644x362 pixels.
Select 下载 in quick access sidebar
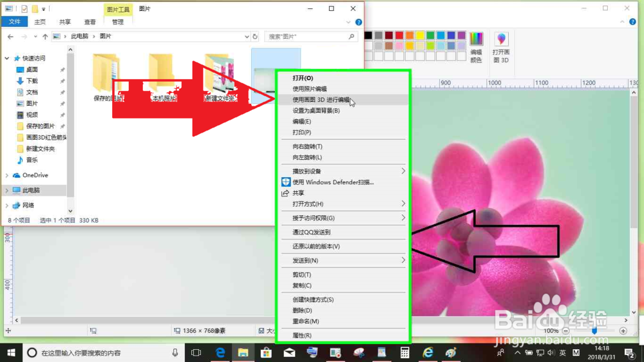coord(32,81)
